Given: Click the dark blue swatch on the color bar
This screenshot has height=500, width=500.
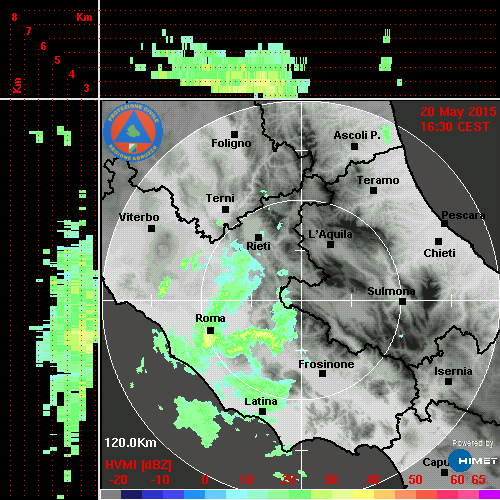Looking at the screenshot, I should tap(131, 494).
